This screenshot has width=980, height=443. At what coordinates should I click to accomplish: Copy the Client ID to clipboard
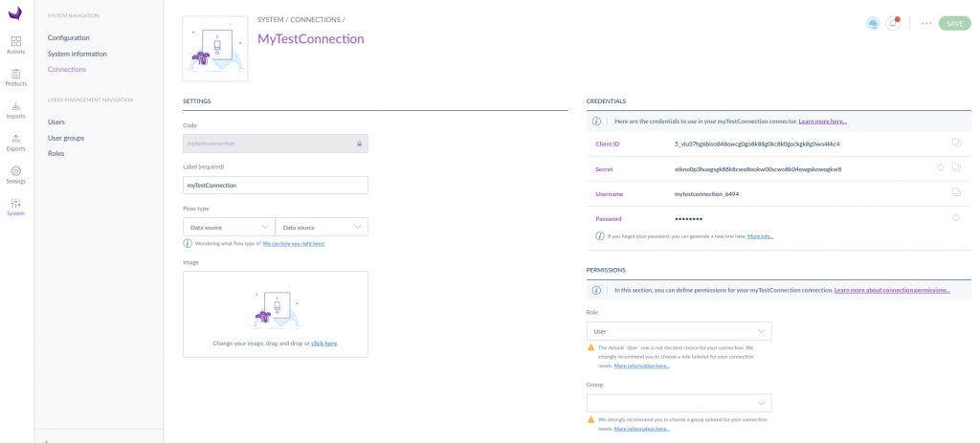(955, 144)
